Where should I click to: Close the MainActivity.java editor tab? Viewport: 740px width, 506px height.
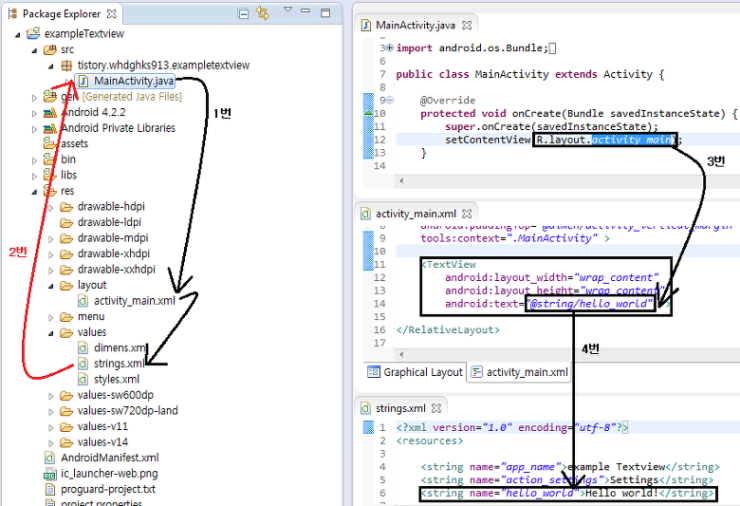[x=467, y=25]
